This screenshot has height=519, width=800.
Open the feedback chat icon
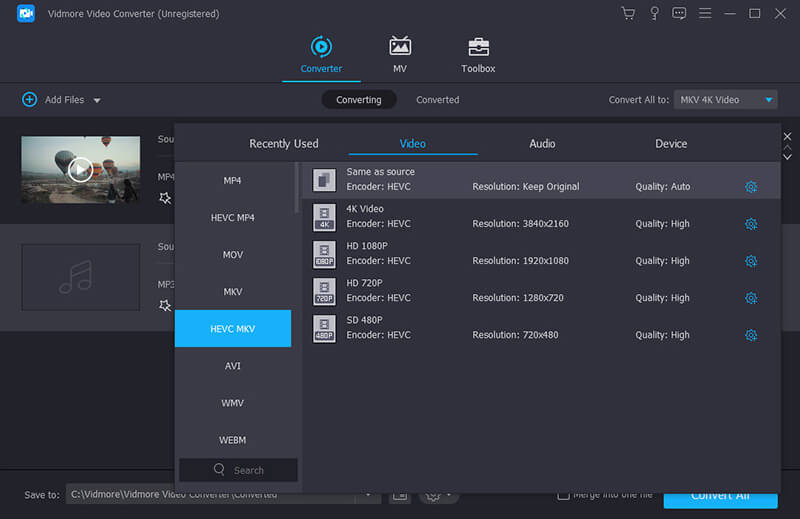click(680, 14)
